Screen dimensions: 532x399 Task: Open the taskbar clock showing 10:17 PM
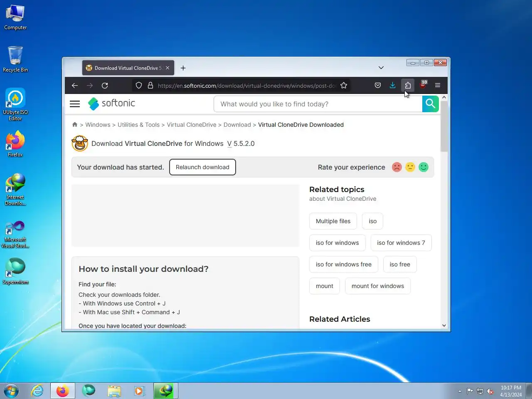pos(511,391)
